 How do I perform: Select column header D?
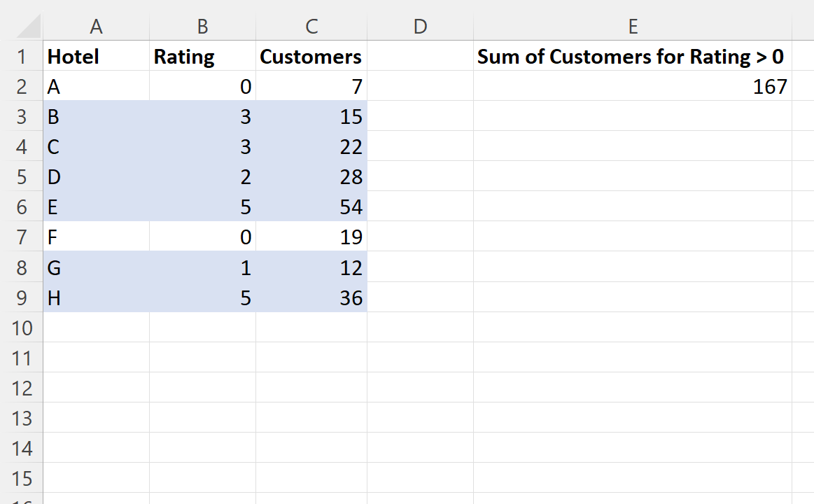pyautogui.click(x=420, y=26)
